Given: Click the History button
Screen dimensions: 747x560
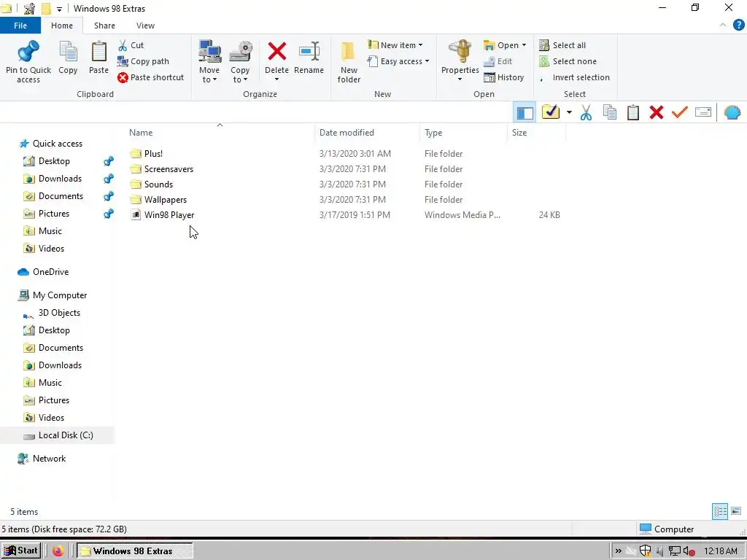Looking at the screenshot, I should [504, 77].
